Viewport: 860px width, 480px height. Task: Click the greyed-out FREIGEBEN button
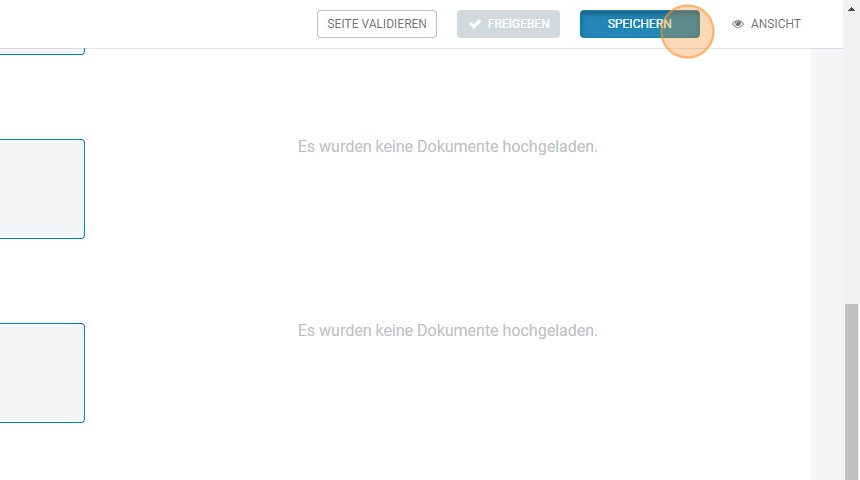pos(508,24)
